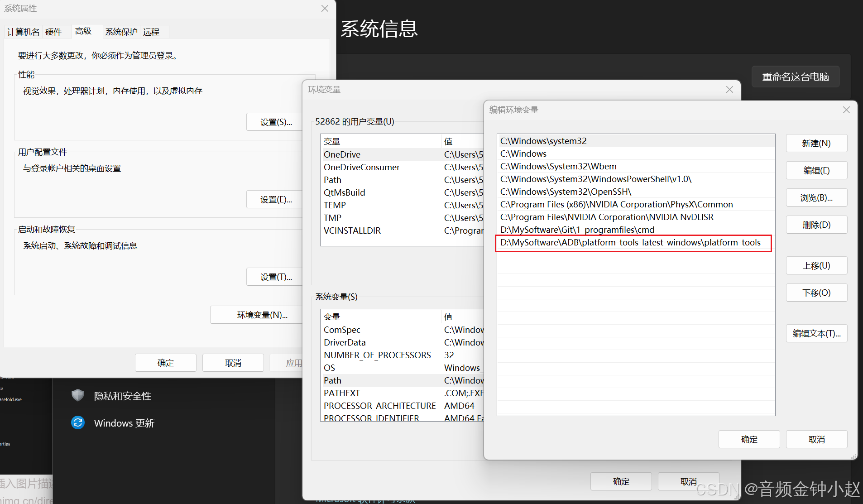863x504 pixels.
Task: Close the 编辑环境变量 dialog
Action: click(846, 110)
